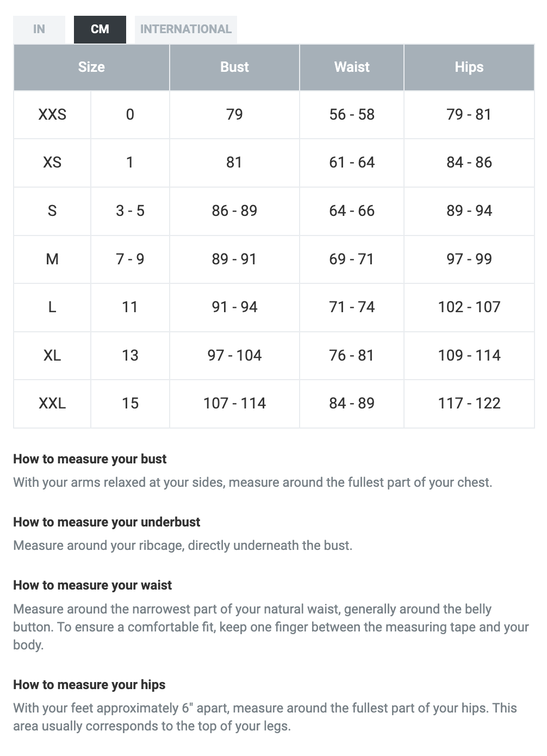Switch to the IN units tab
Screen dimensions: 547x756
click(x=39, y=29)
